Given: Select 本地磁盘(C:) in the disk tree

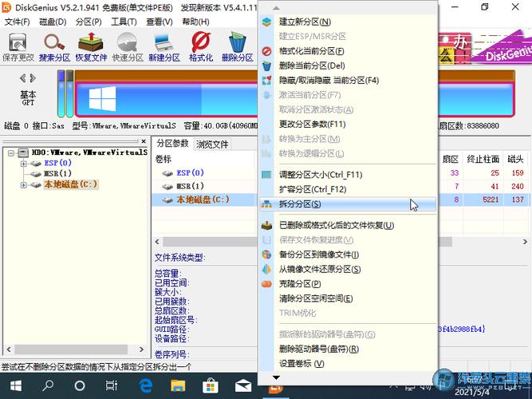Looking at the screenshot, I should click(x=71, y=184).
